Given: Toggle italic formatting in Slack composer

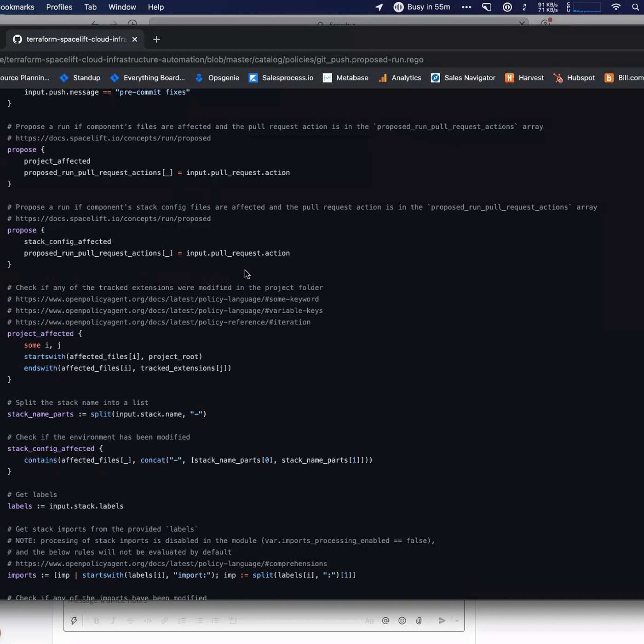Looking at the screenshot, I should [113, 621].
